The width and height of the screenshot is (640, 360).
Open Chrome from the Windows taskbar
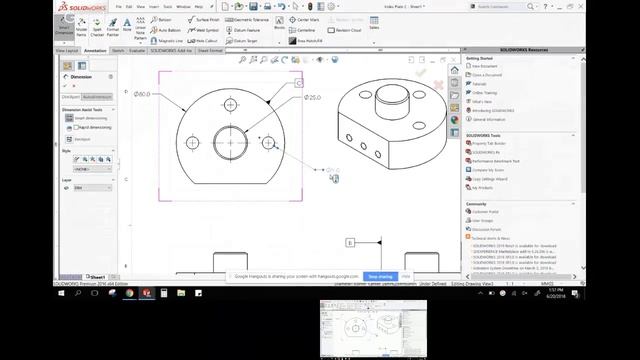129,293
